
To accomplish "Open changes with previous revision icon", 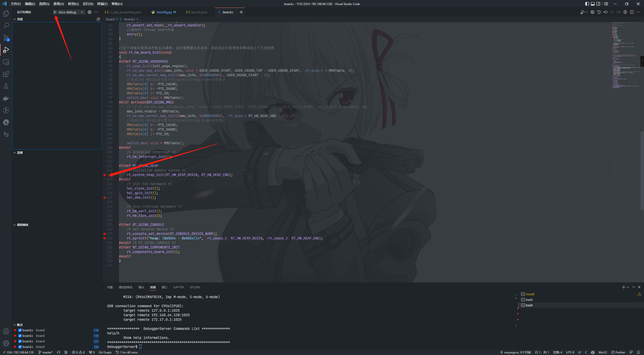I will tap(606, 12).
